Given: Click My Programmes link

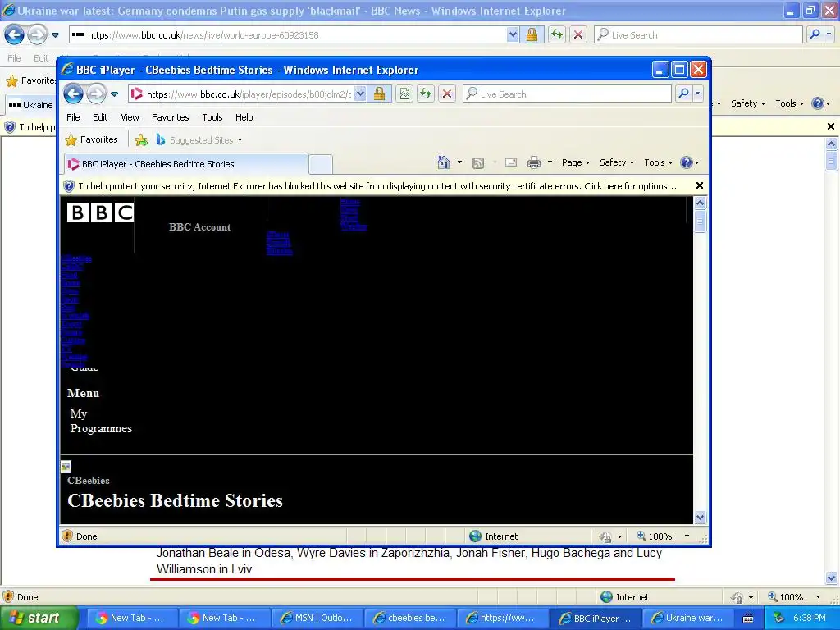Looking at the screenshot, I should pyautogui.click(x=101, y=421).
